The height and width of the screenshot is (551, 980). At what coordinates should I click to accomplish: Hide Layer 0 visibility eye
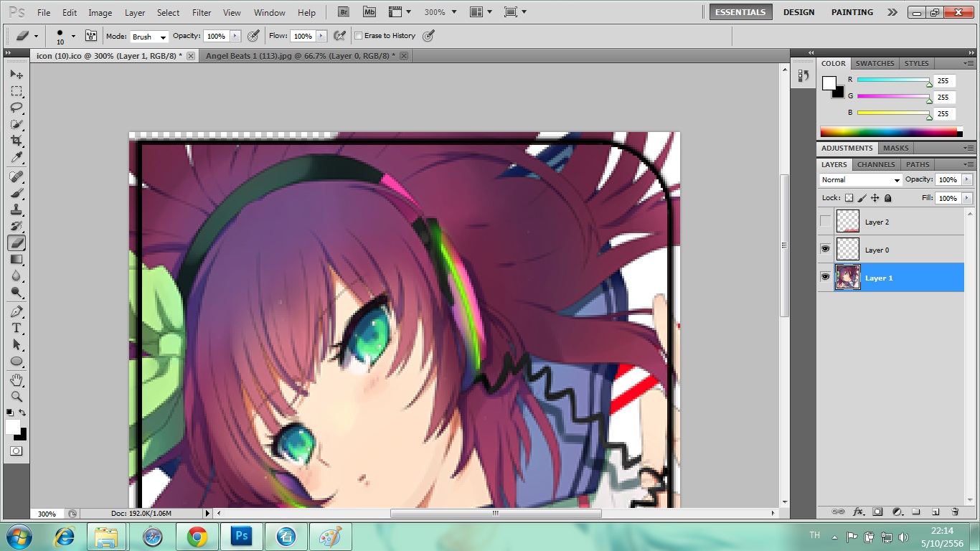825,250
